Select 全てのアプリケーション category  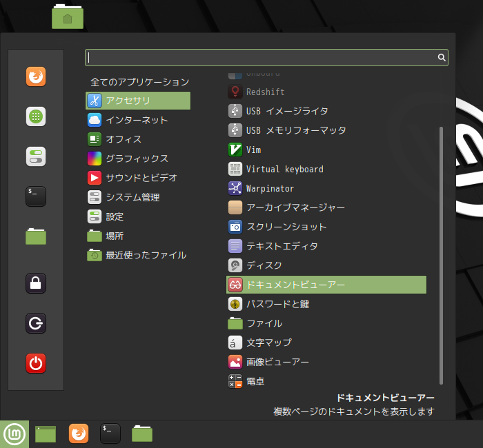pos(138,82)
